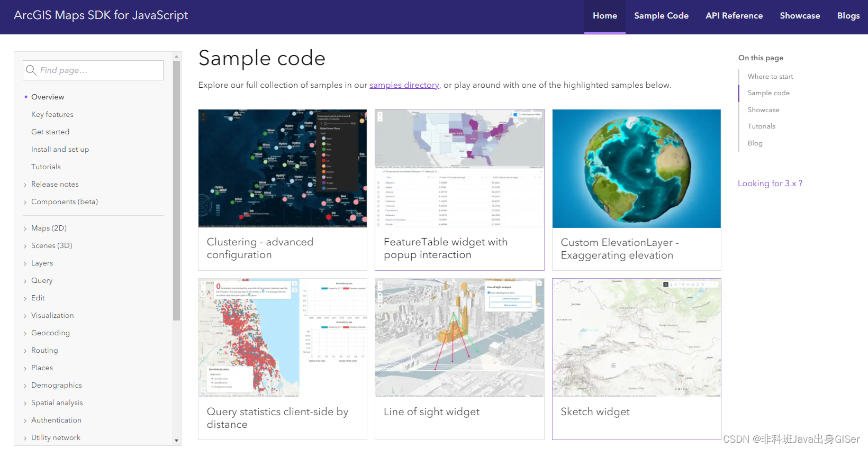Open Install and set up page

tap(60, 149)
